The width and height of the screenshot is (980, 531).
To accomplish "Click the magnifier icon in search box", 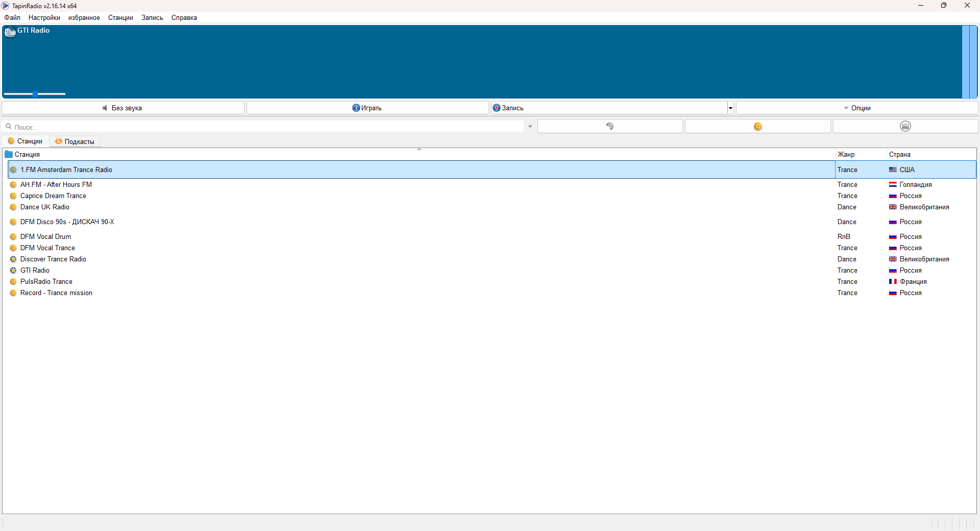I will 9,127.
